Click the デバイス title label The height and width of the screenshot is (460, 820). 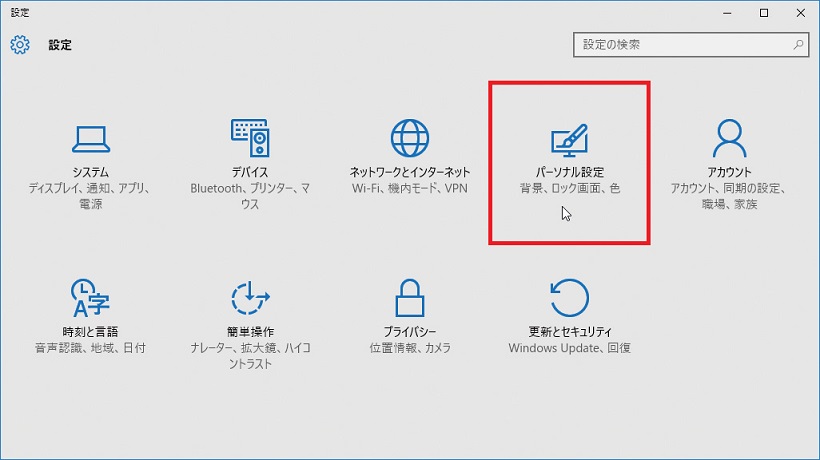[x=250, y=172]
